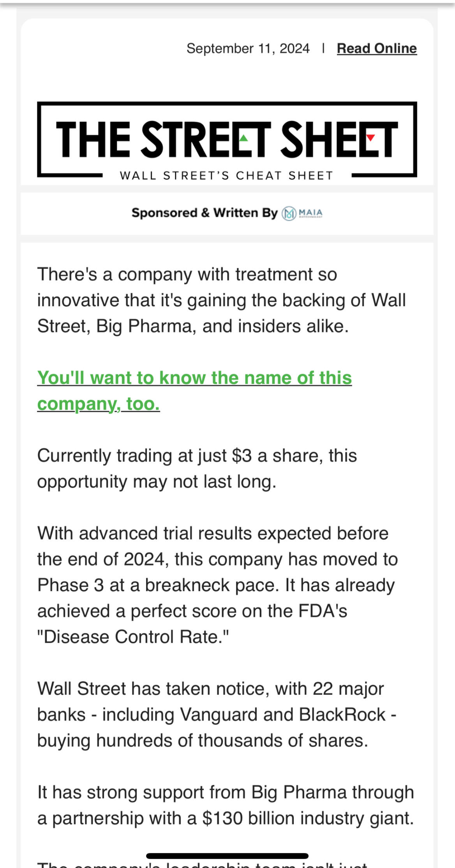Tap the "Wall Street has taken notice" sentence
This screenshot has height=868, width=455.
[x=210, y=689]
